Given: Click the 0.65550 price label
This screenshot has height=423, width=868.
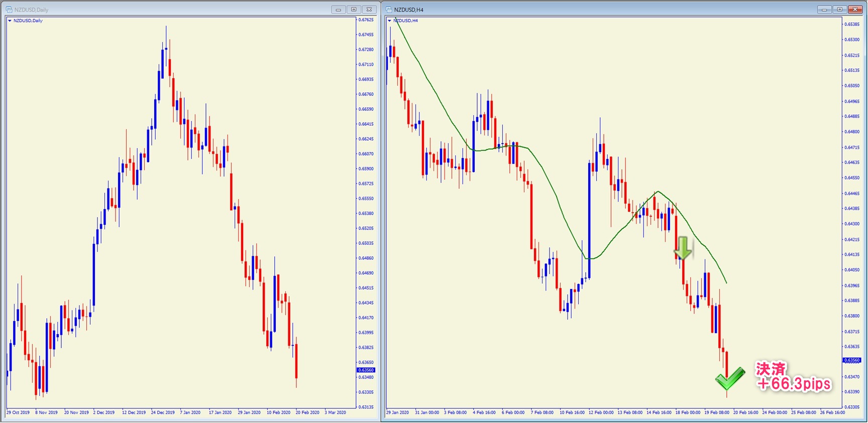Looking at the screenshot, I should click(366, 198).
